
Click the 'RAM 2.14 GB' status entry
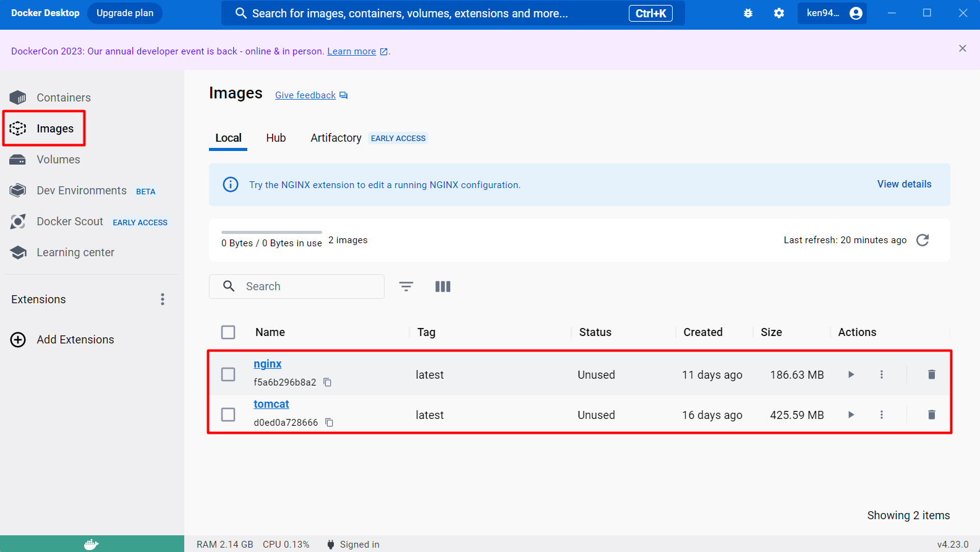[225, 545]
